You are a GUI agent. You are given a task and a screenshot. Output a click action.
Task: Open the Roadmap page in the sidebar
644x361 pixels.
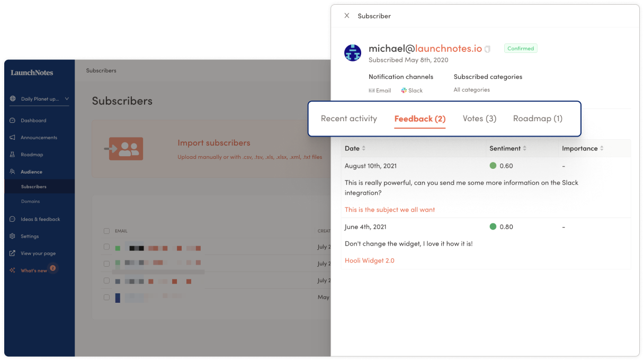pos(32,155)
